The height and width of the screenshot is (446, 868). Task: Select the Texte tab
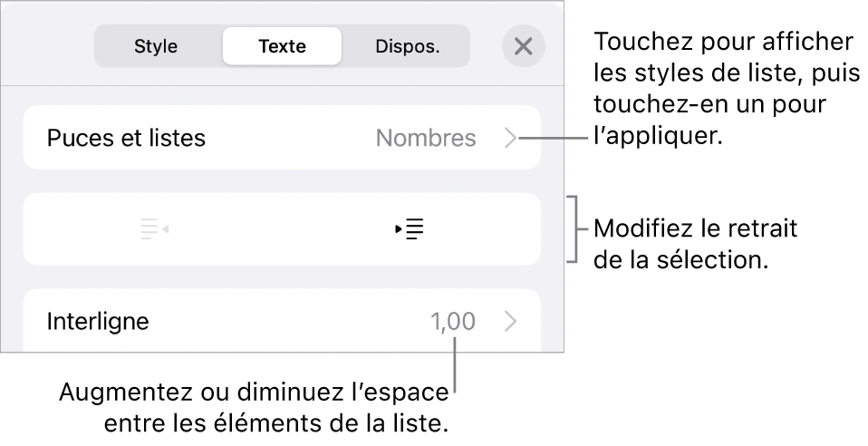click(282, 45)
